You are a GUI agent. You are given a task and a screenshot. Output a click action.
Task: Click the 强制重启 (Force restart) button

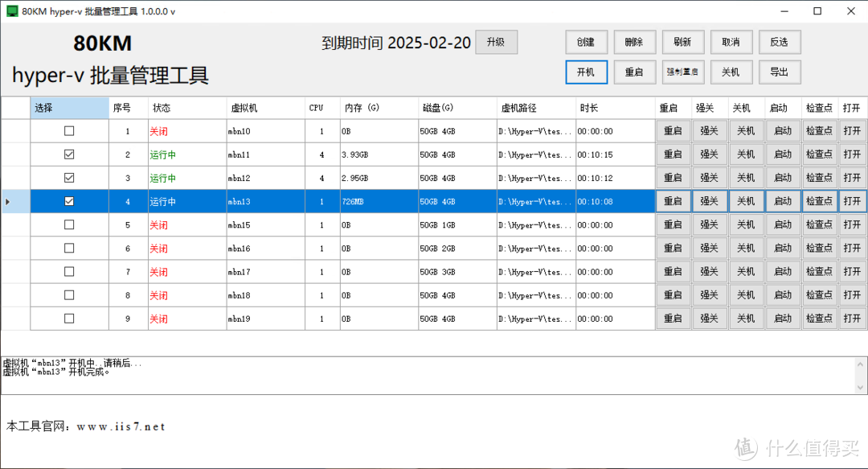click(x=683, y=72)
